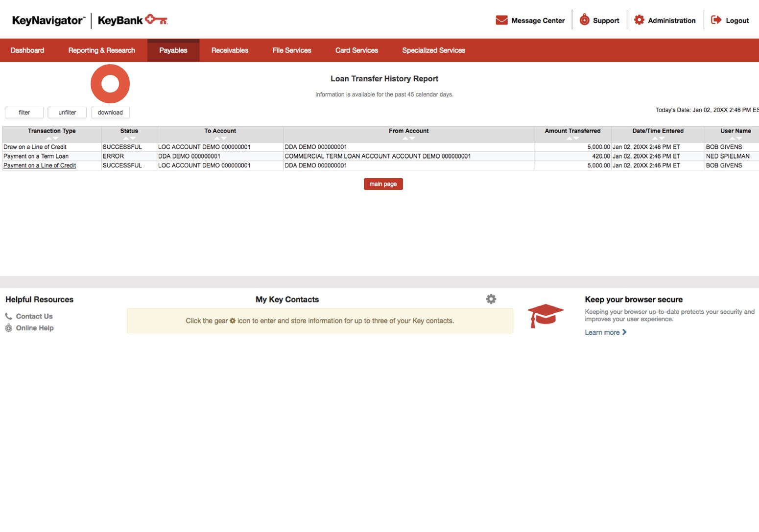
Task: Toggle ascending sort on Date/Time Entered
Action: [x=655, y=138]
